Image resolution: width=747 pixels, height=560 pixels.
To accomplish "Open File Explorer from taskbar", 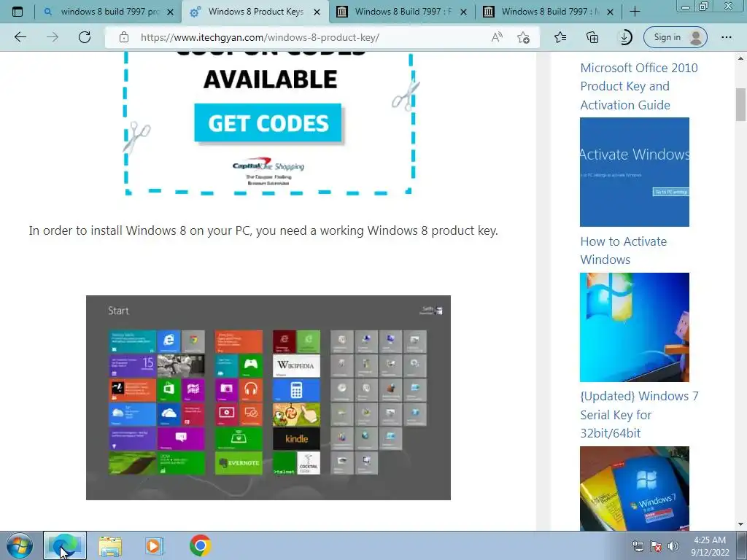I will [110, 546].
